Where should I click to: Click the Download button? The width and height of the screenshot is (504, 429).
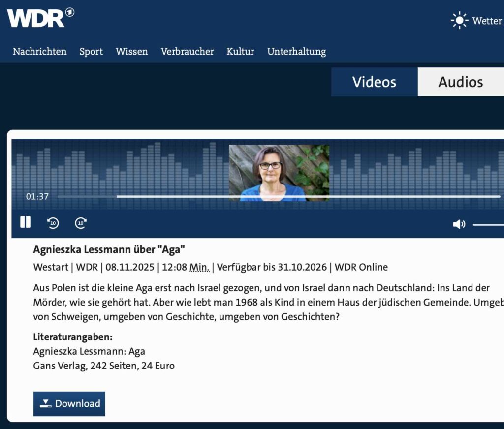coord(69,404)
